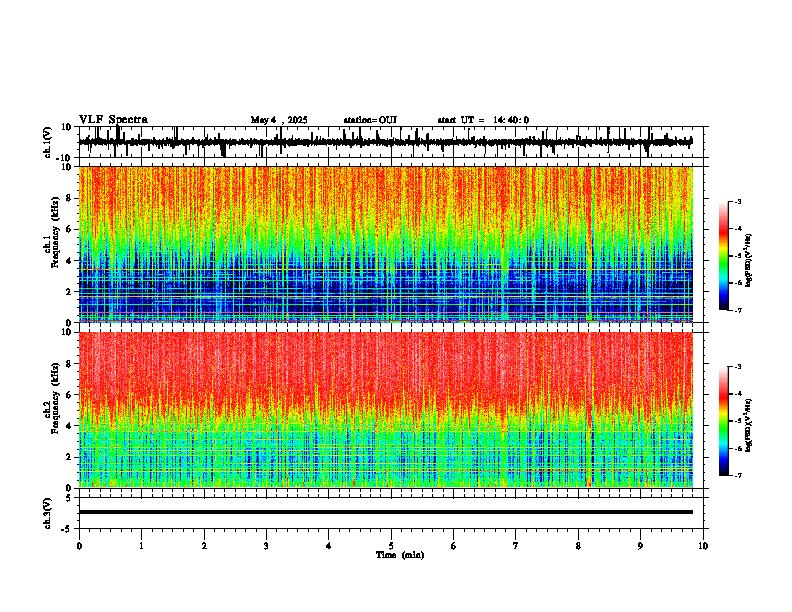Click the ch.2 color scale log(PSD) unit label
The width and height of the screenshot is (792, 612).
click(x=749, y=425)
